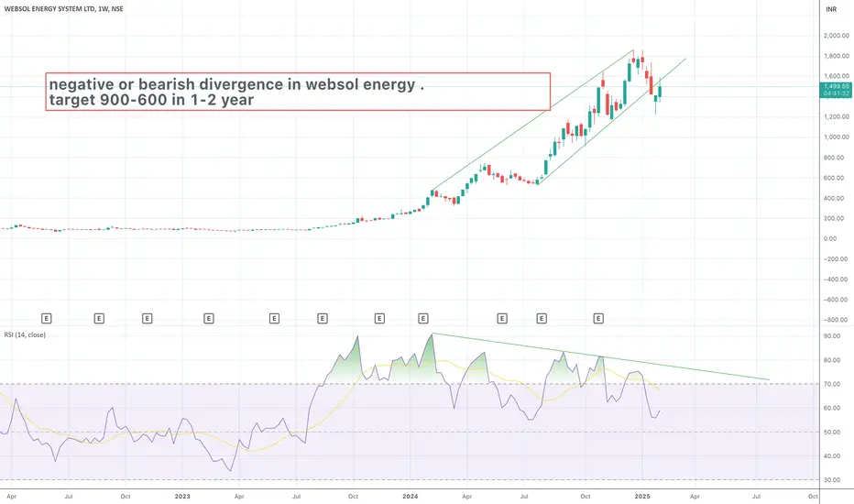Click the 70.00 RSI scale label
Screen dimensions: 854x504
coord(832,384)
